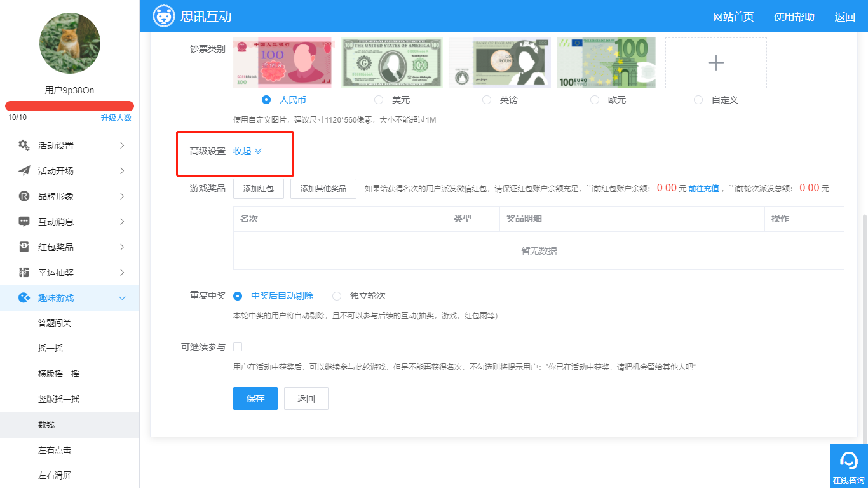Expand the 活动开场 menu chevron
868x488 pixels.
click(x=122, y=171)
